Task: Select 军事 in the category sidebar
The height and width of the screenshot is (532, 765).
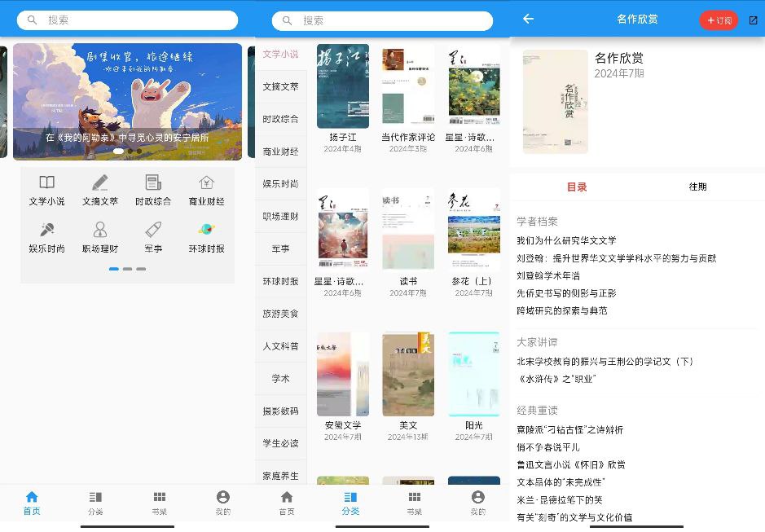Action: tap(280, 249)
